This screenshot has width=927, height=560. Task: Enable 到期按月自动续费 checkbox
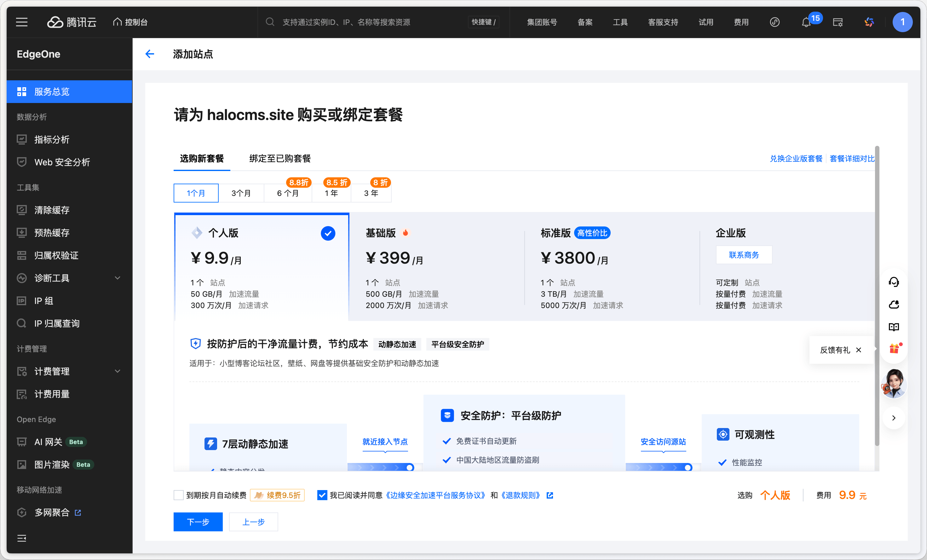(x=179, y=495)
